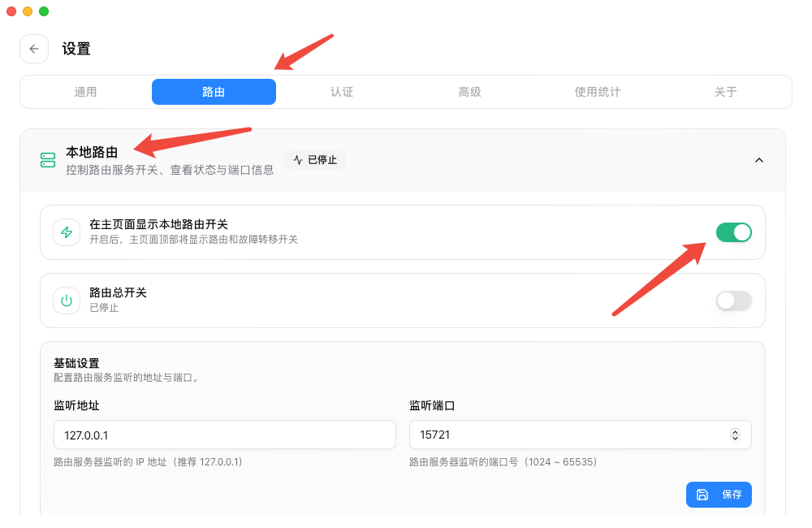
Task: Switch to the 关于 tab
Action: (x=725, y=93)
